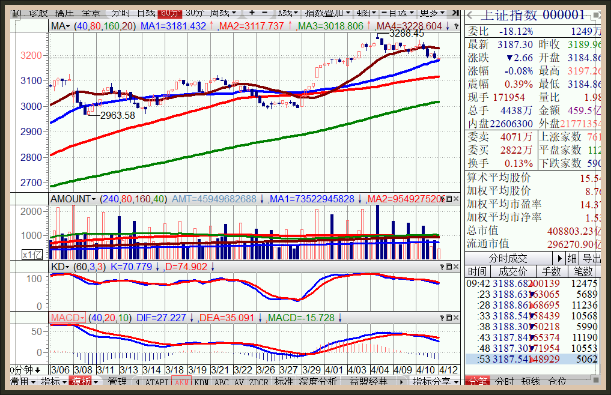Open help for the MACD panel
The image size is (611, 395).
442,318
